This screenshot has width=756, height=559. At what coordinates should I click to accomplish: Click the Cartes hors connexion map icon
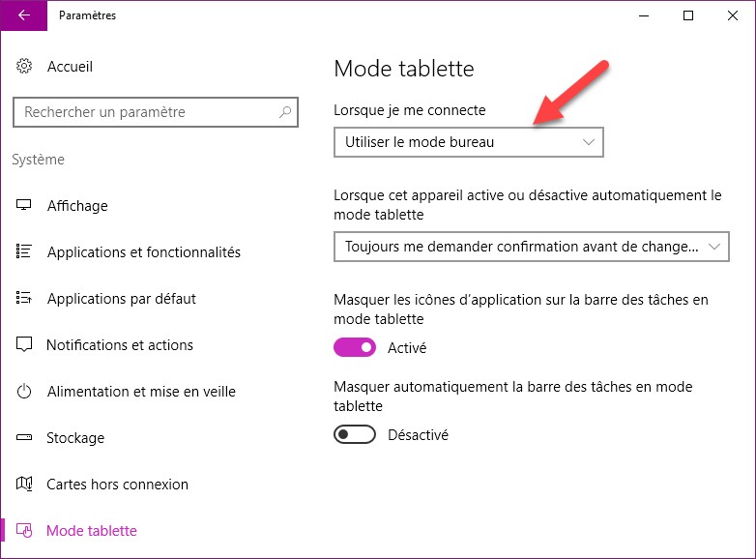(x=25, y=485)
